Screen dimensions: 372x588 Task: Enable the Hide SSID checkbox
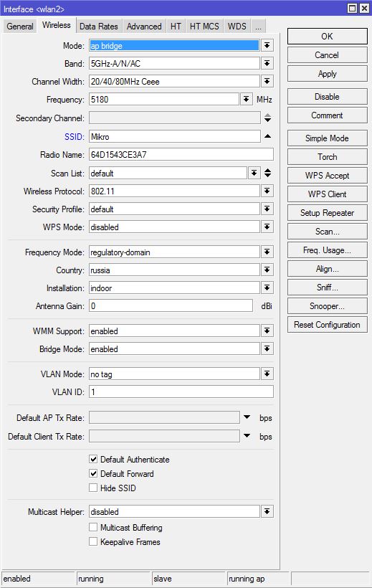pyautogui.click(x=93, y=488)
